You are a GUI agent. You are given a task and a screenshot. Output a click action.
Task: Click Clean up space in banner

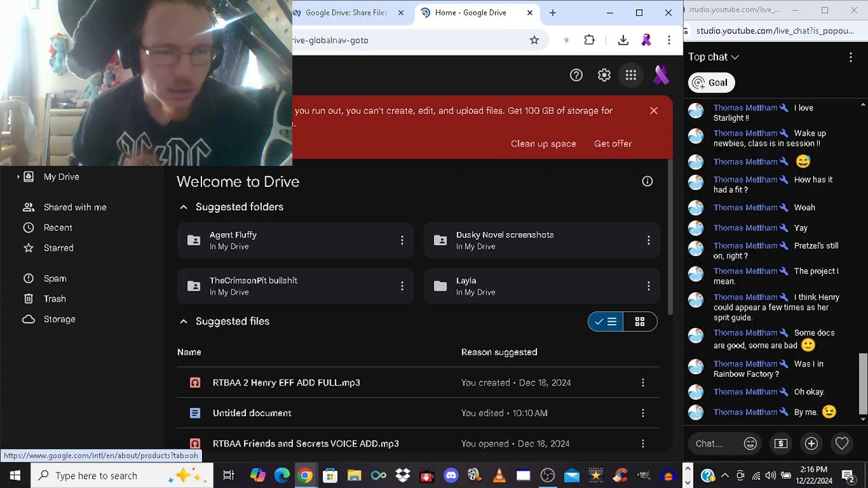(543, 144)
